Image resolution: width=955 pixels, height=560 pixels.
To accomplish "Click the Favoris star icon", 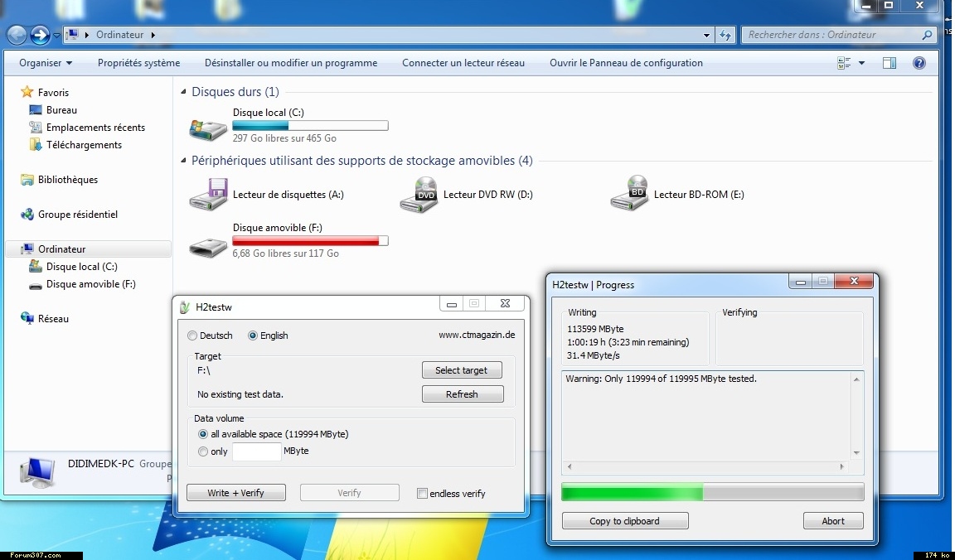I will pyautogui.click(x=27, y=92).
